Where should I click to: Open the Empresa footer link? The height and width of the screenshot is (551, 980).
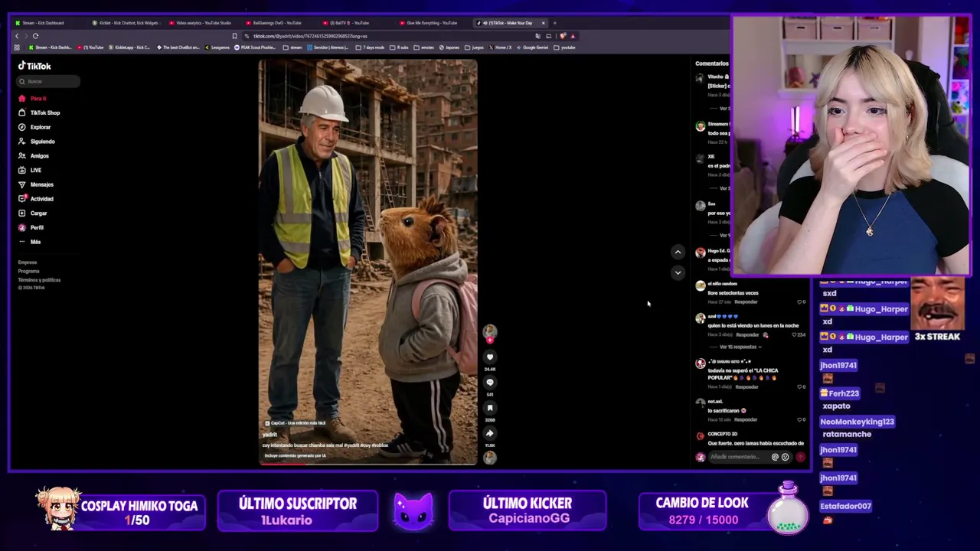(28, 262)
